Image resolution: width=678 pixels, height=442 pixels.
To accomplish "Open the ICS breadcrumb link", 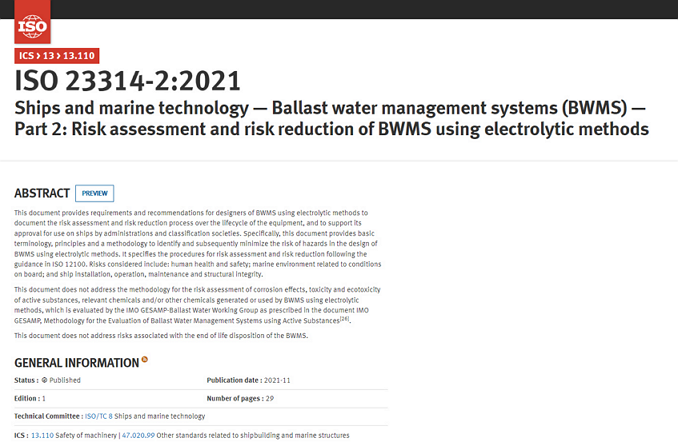I will [26, 56].
